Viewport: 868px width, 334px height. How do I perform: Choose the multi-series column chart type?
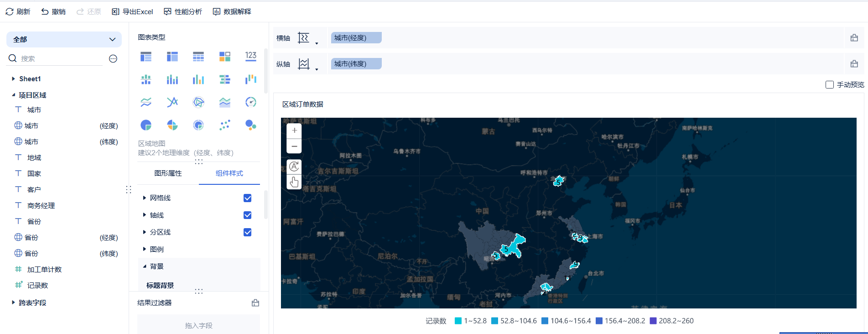198,79
